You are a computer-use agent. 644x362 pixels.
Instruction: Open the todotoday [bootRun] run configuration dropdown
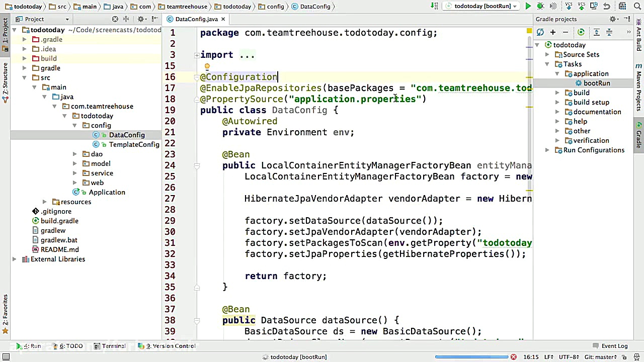tap(482, 6)
